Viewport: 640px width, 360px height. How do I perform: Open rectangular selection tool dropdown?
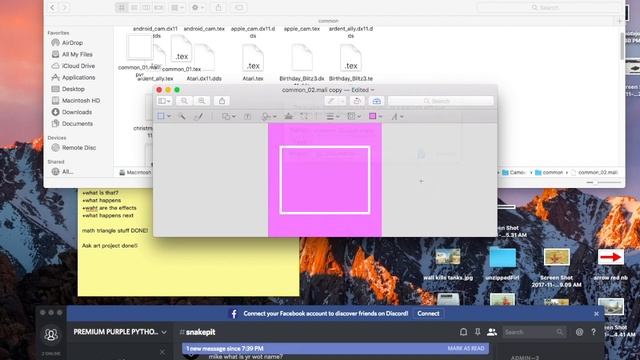tap(164, 116)
